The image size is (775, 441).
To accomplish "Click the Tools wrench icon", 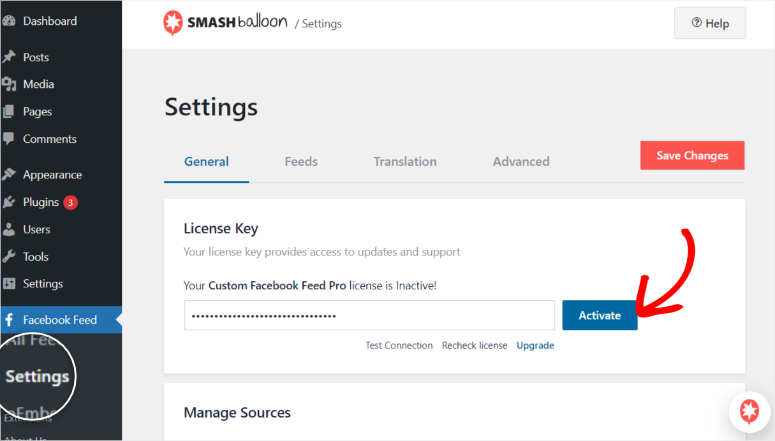I will click(9, 256).
